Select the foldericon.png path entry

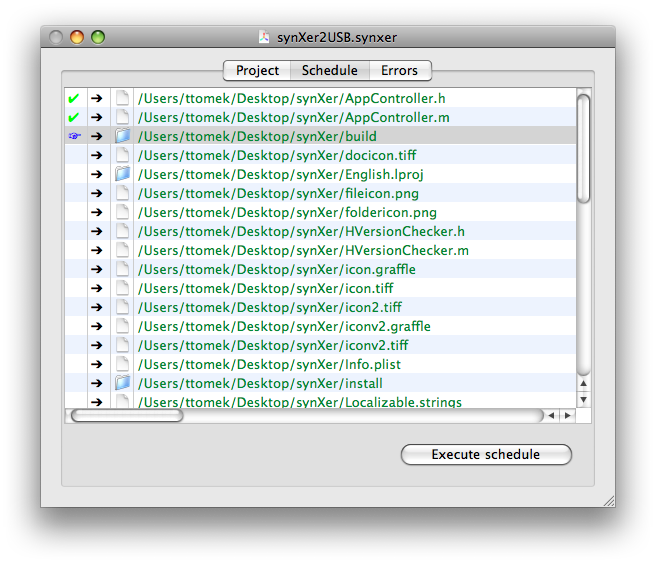point(287,212)
